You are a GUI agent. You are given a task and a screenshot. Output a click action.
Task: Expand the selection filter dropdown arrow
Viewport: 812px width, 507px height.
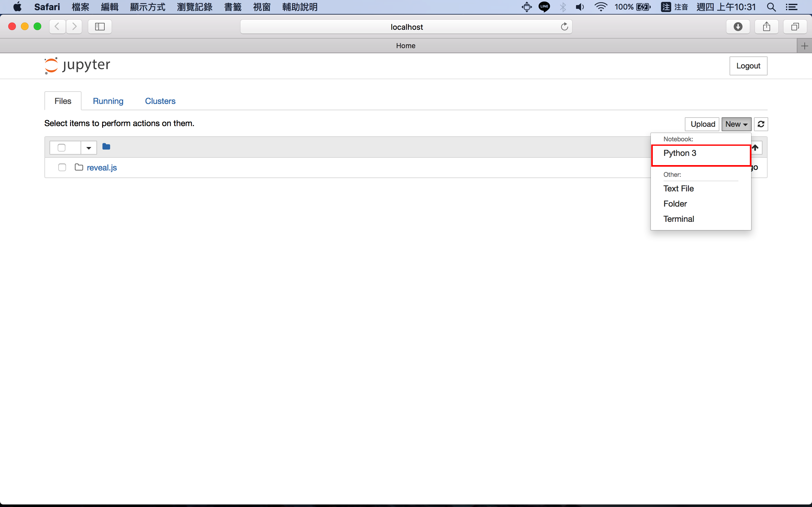coord(88,148)
